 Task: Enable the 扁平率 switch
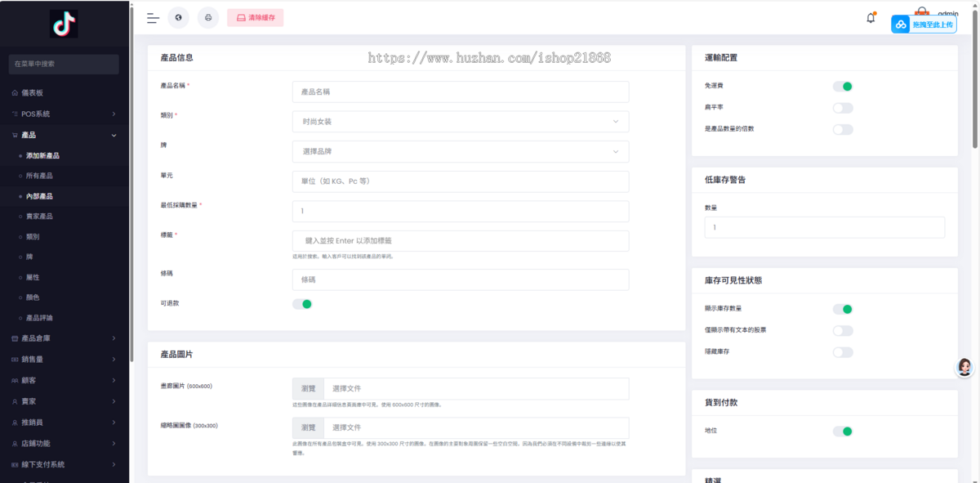(843, 108)
